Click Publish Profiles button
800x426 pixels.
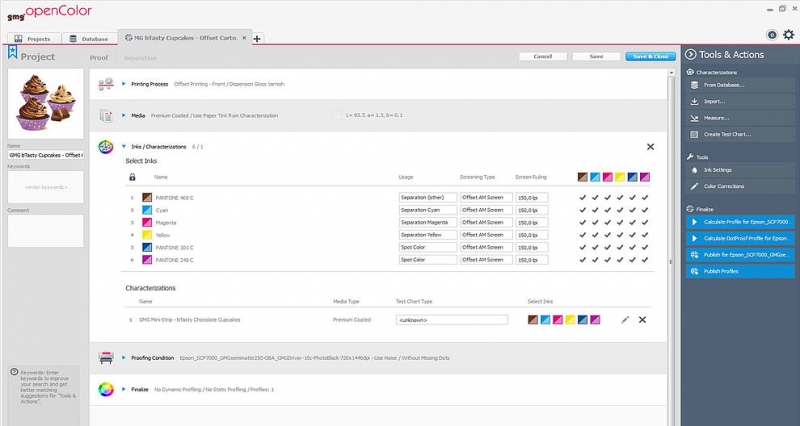pyautogui.click(x=740, y=271)
